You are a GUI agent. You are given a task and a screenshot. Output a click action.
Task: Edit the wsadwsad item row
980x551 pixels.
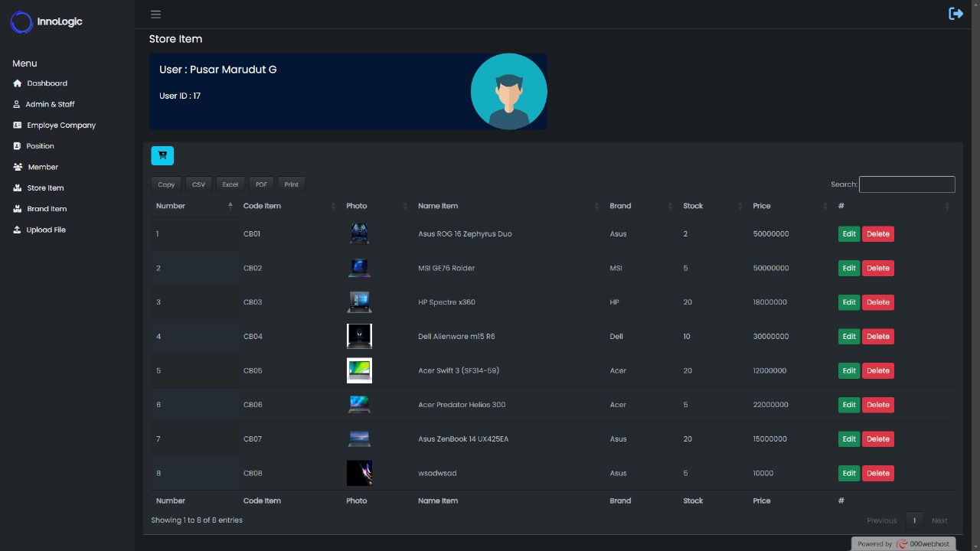point(849,473)
